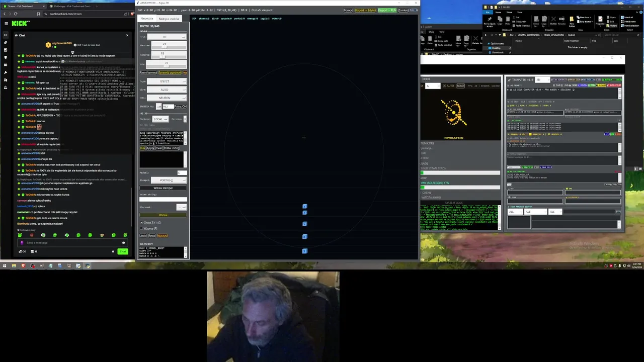The image size is (644, 362).
Task: Toggle the Pulse ON button
Action: coord(180,107)
